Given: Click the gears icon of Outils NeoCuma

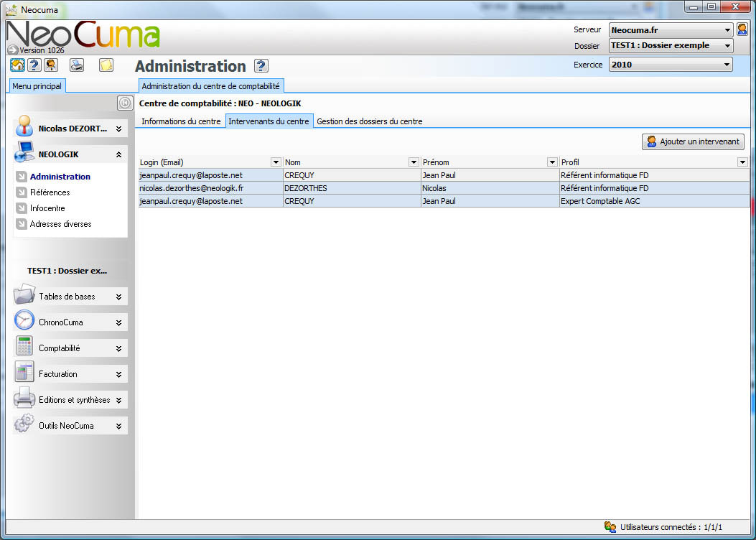Looking at the screenshot, I should 24,424.
